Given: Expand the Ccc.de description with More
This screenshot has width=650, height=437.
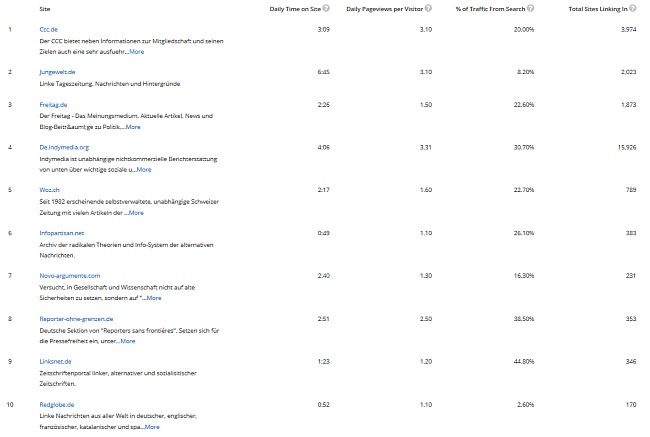Looking at the screenshot, I should pos(136,50).
